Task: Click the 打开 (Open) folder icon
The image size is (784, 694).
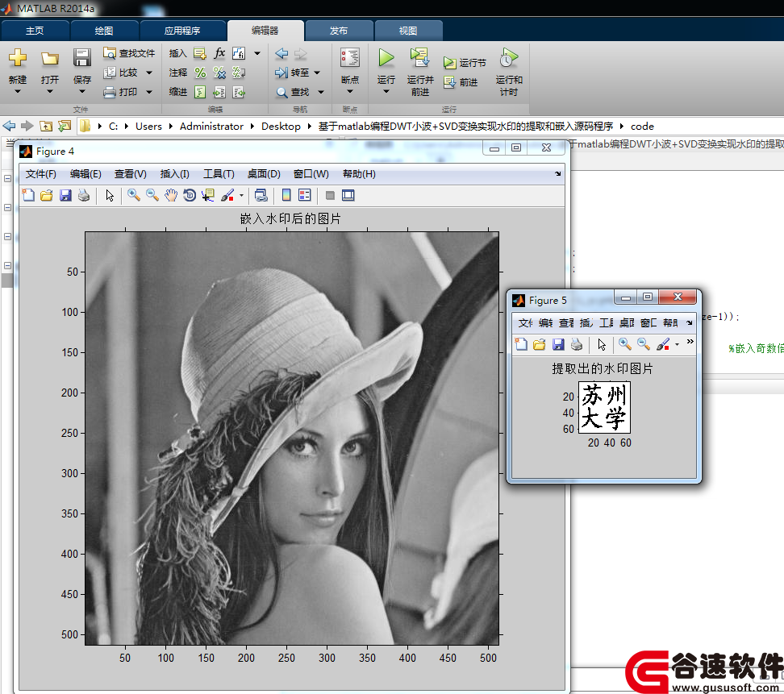Action: [x=49, y=59]
